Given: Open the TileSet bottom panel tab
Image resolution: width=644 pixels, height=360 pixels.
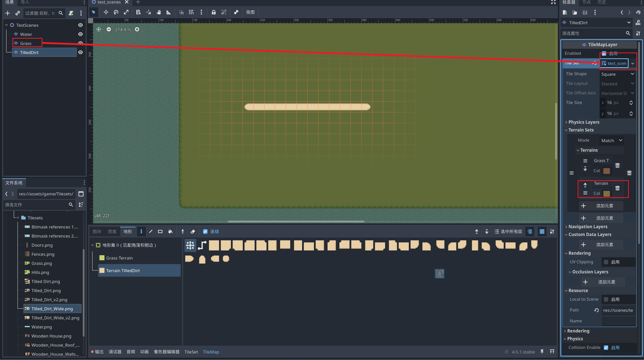Looking at the screenshot, I should (191, 352).
